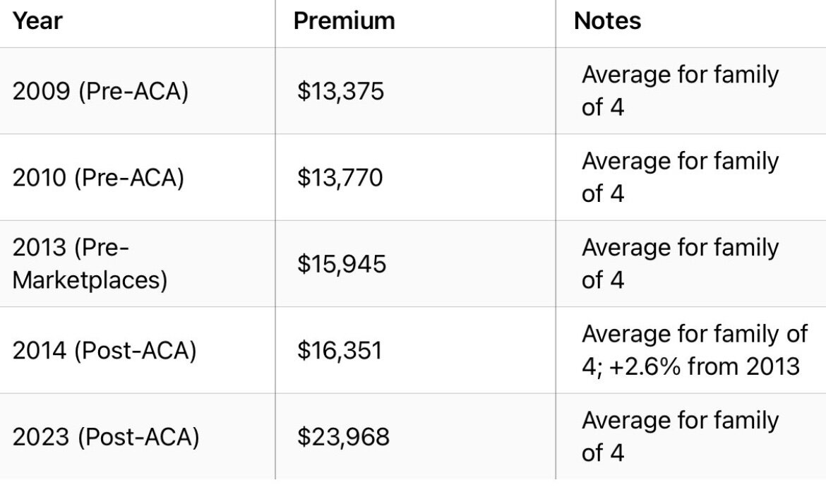Select the 2009 (Pre-ACA) year cell
The height and width of the screenshot is (504, 826).
click(100, 92)
